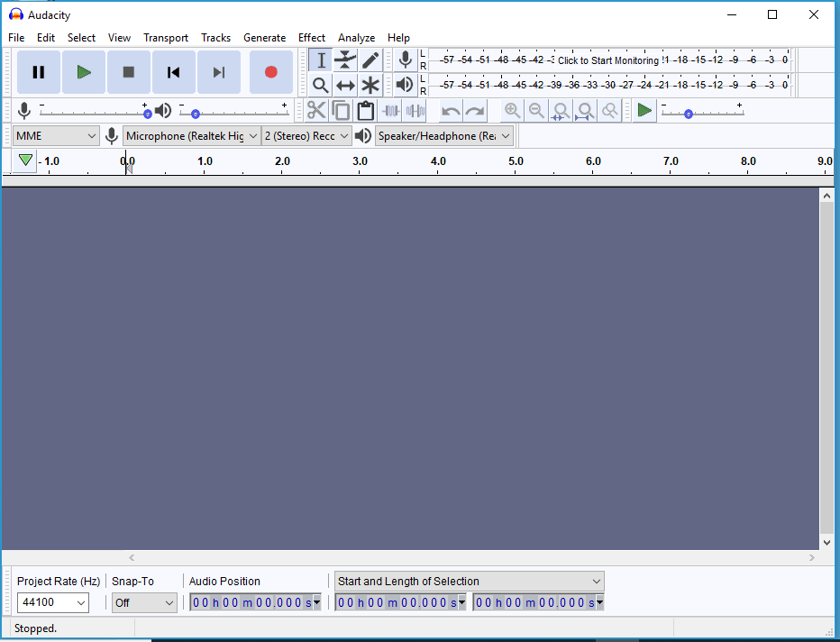Click the playback meter speaker icon
The width and height of the screenshot is (840, 642).
coord(406,85)
